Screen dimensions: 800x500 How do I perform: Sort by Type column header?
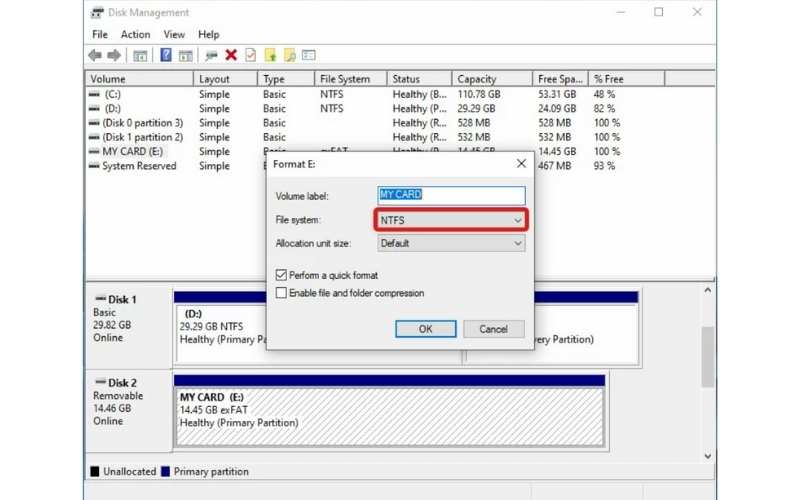(286, 79)
